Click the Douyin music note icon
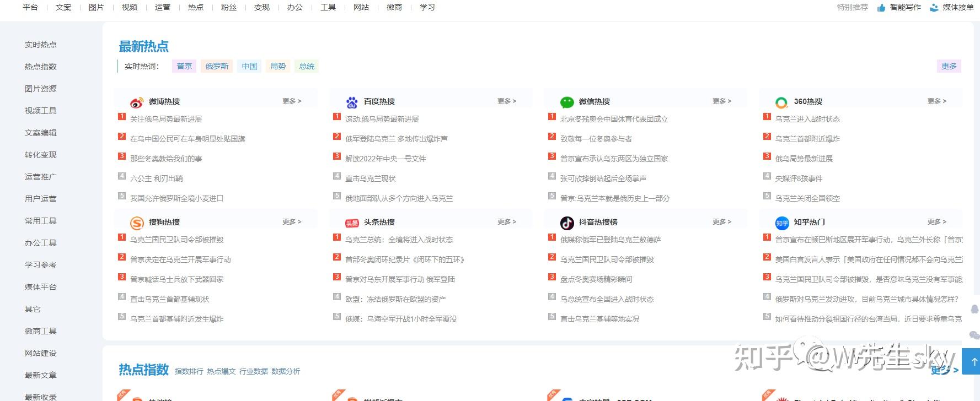The width and height of the screenshot is (980, 401). coord(567,223)
